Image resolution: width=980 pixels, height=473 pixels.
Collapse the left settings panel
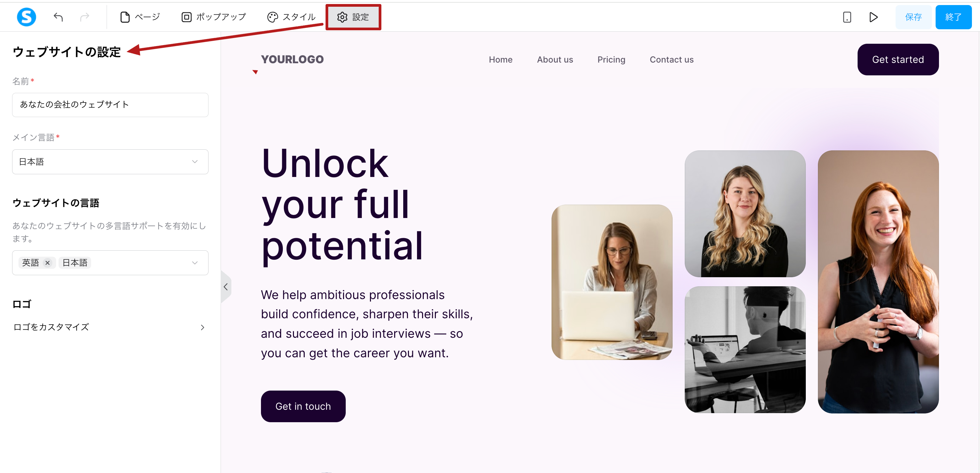coord(226,287)
